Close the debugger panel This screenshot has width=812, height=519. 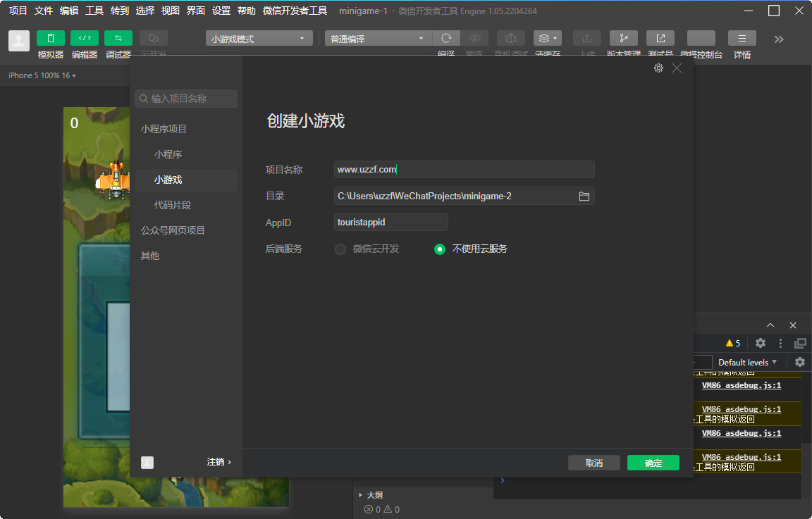[793, 325]
